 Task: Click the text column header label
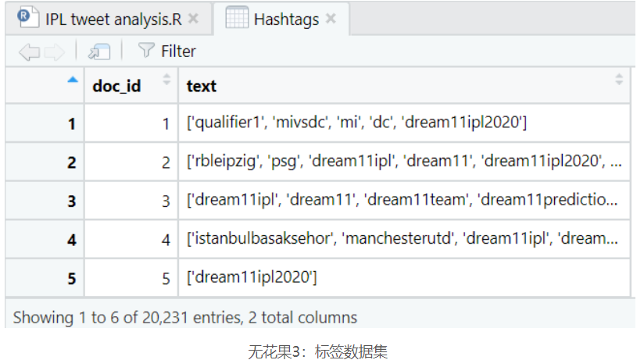202,86
